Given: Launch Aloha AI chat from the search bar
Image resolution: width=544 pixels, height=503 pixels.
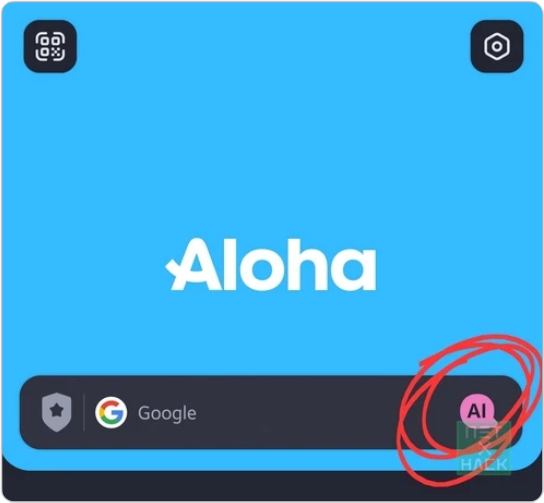Looking at the screenshot, I should click(x=477, y=410).
